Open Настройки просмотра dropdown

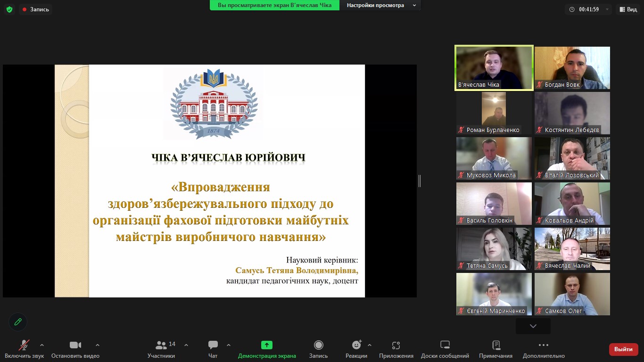[x=381, y=5]
